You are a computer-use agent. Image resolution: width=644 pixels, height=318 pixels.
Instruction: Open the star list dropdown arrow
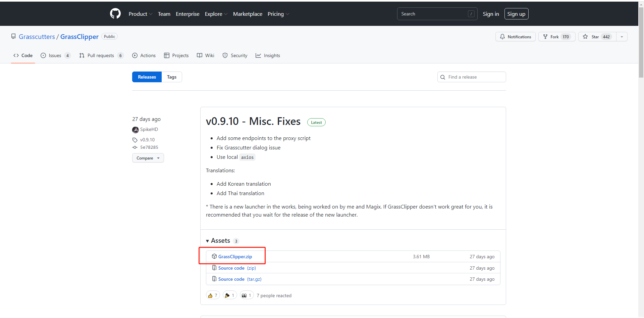[x=622, y=37]
